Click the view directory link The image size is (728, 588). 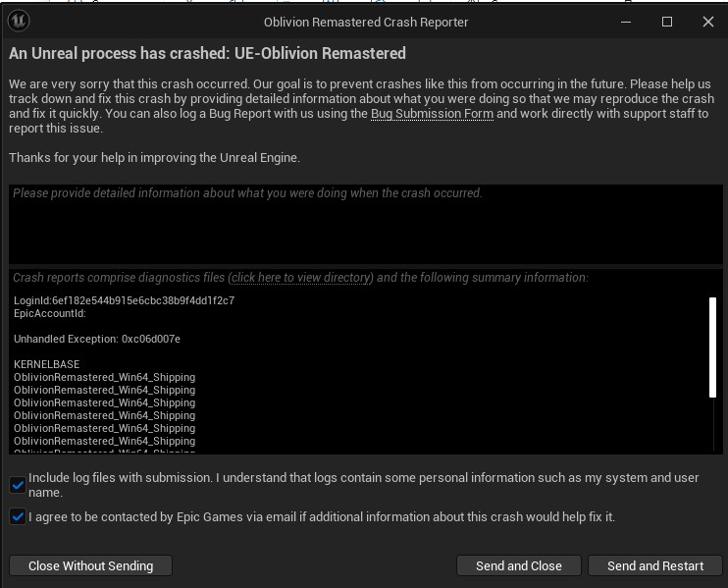(x=300, y=278)
